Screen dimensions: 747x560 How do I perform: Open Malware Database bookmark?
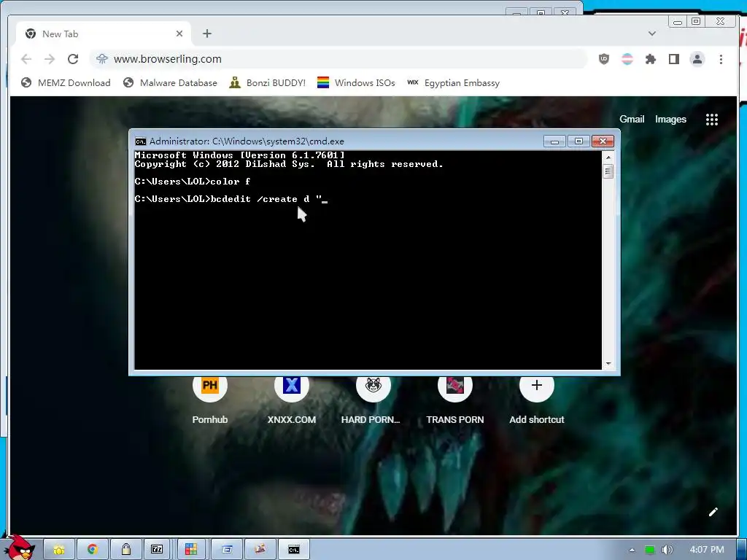pyautogui.click(x=170, y=83)
